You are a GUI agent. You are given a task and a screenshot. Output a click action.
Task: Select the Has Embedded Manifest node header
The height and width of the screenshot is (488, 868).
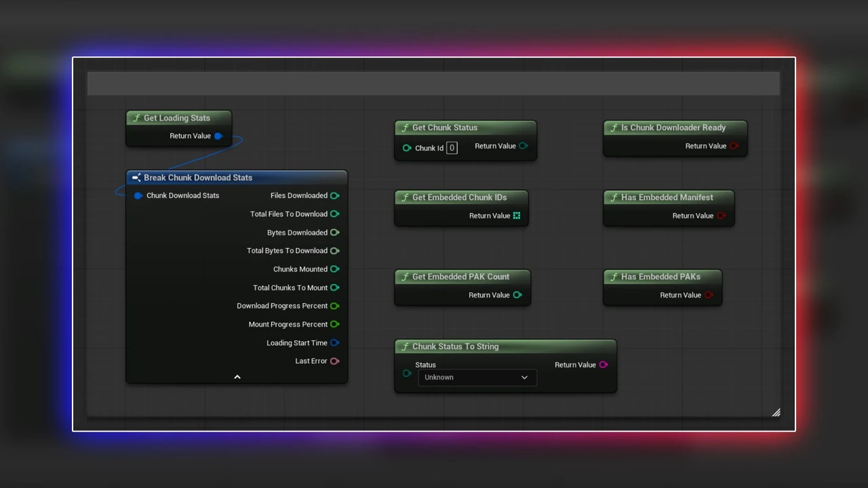[667, 197]
